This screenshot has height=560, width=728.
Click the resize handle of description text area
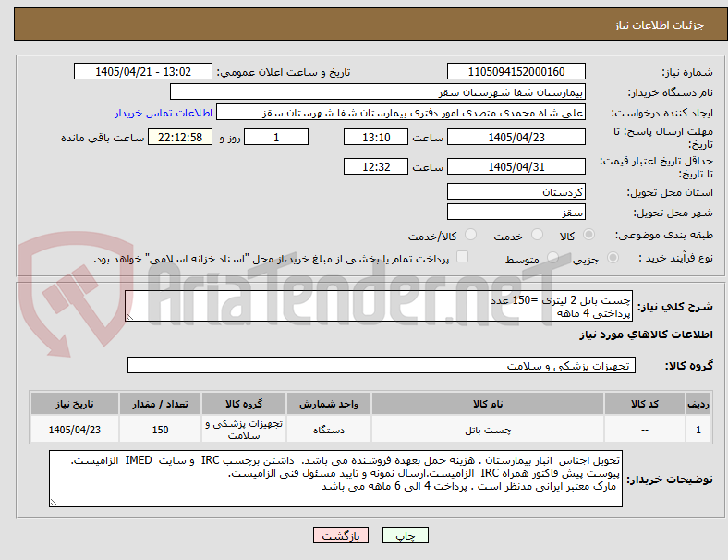coord(129,316)
